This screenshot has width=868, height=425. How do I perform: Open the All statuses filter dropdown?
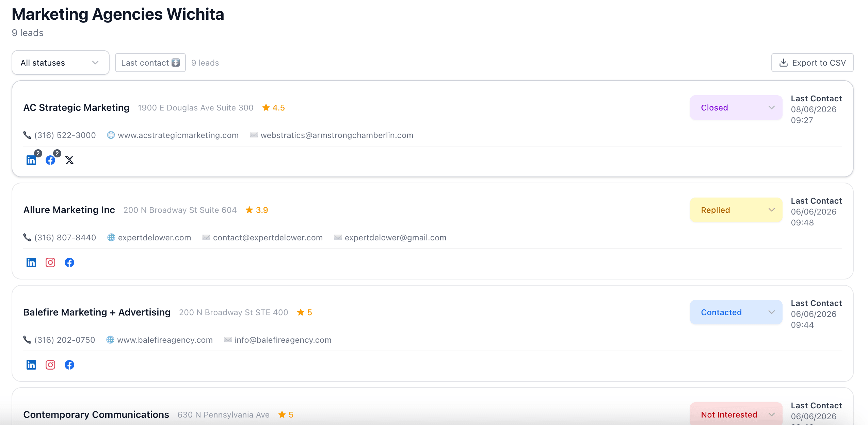click(61, 63)
